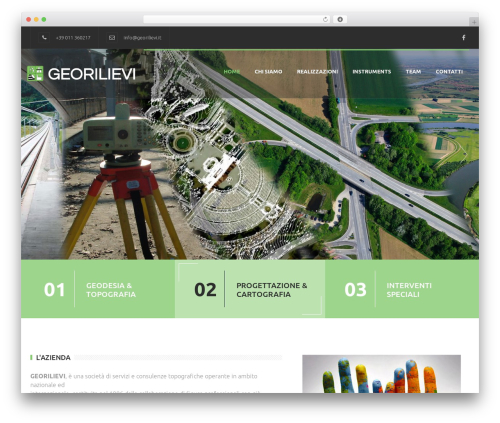Open a new tab with plus button
Screen dimensions: 500x423
pyautogui.click(x=474, y=22)
